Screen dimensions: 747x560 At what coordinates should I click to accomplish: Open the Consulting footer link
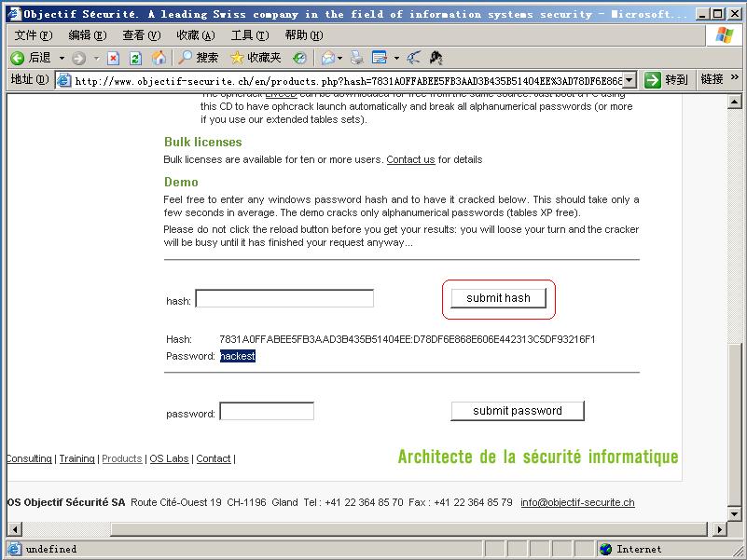tap(29, 458)
